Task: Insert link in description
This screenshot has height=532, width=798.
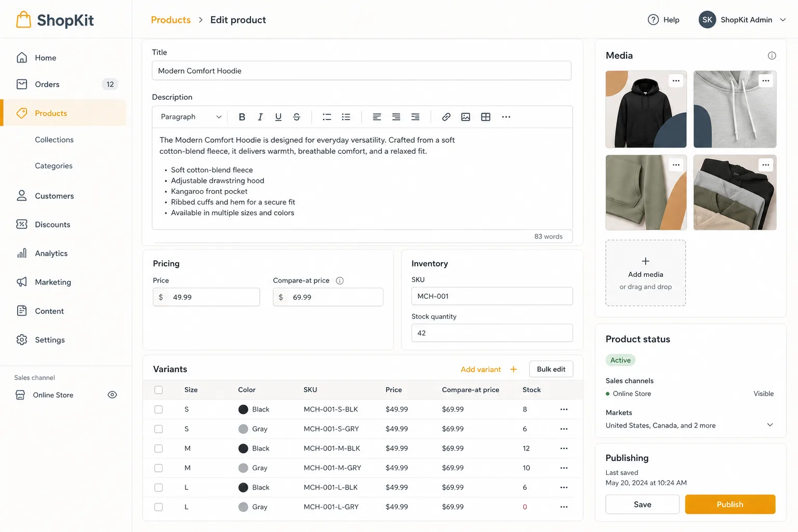Action: [x=446, y=117]
